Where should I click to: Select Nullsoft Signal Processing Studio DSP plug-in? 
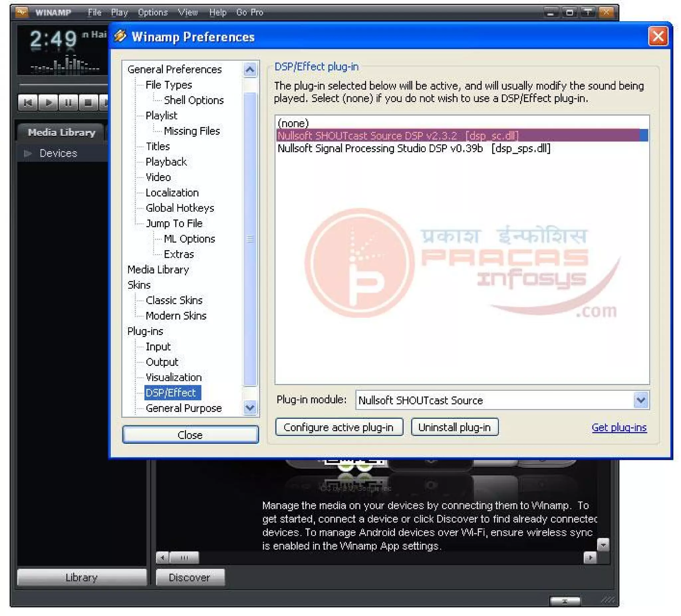(413, 149)
